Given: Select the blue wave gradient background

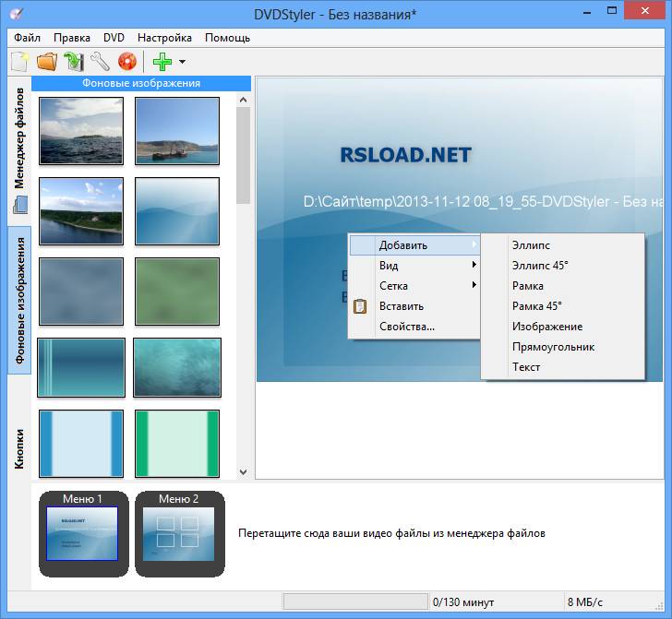Looking at the screenshot, I should click(177, 211).
